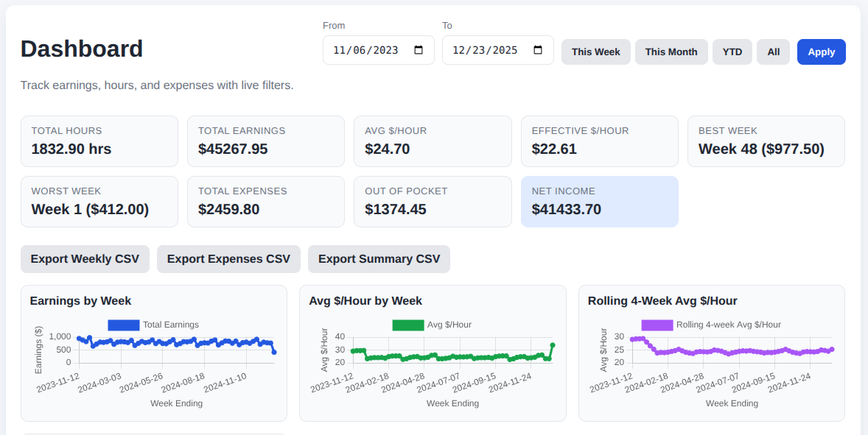Click the To date input field
Image resolution: width=868 pixels, height=435 pixels.
pyautogui.click(x=486, y=50)
